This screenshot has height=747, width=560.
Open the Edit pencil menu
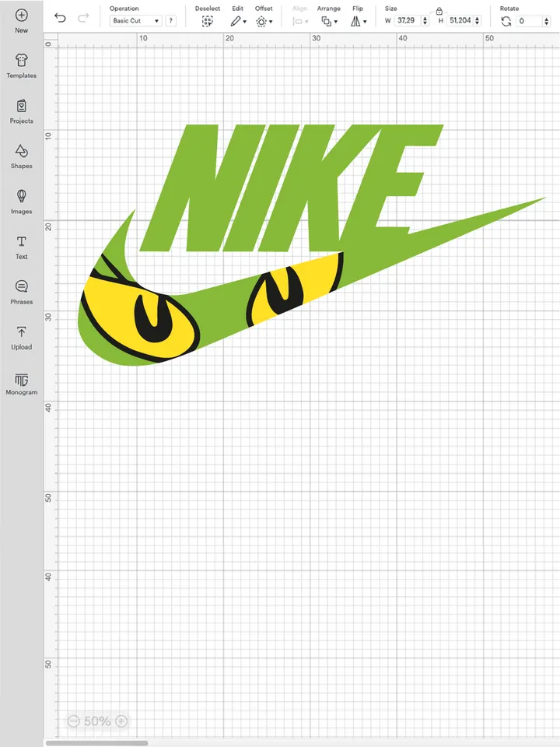tap(238, 22)
